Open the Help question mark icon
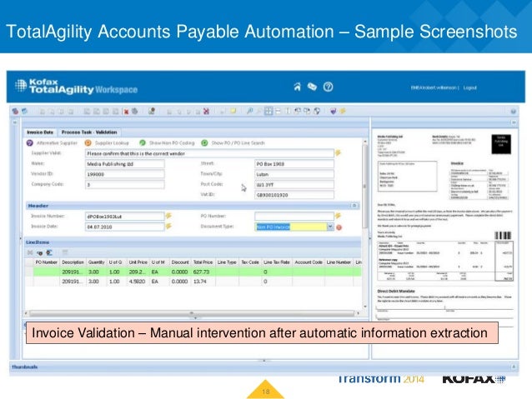 pyautogui.click(x=328, y=87)
